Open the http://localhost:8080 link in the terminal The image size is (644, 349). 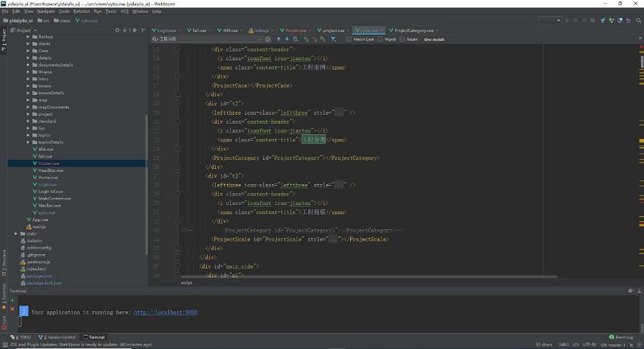[166, 312]
